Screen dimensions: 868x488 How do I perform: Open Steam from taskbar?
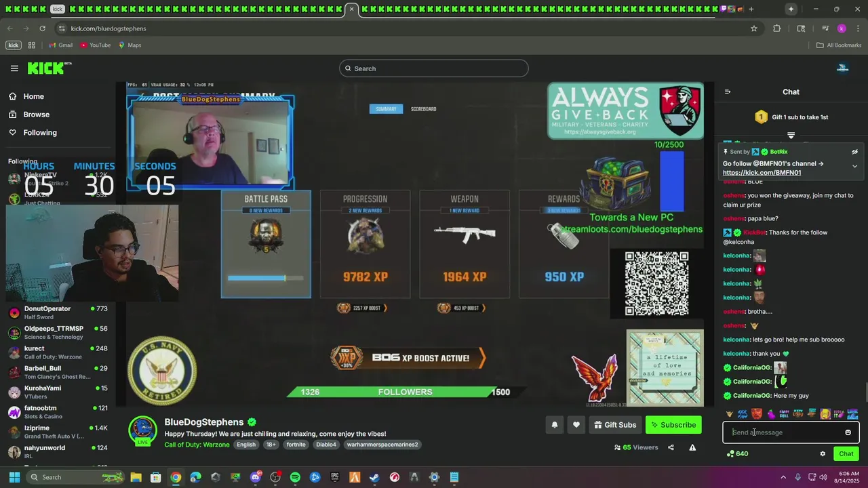point(374,477)
